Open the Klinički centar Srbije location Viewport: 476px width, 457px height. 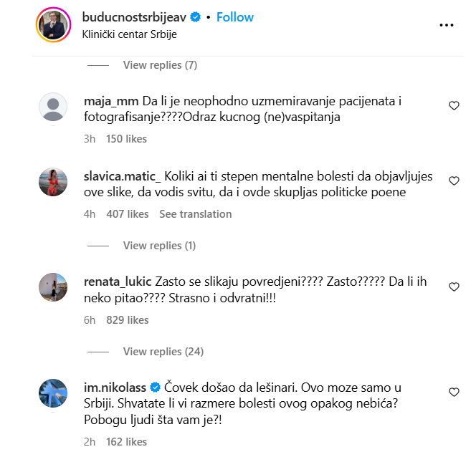point(129,34)
